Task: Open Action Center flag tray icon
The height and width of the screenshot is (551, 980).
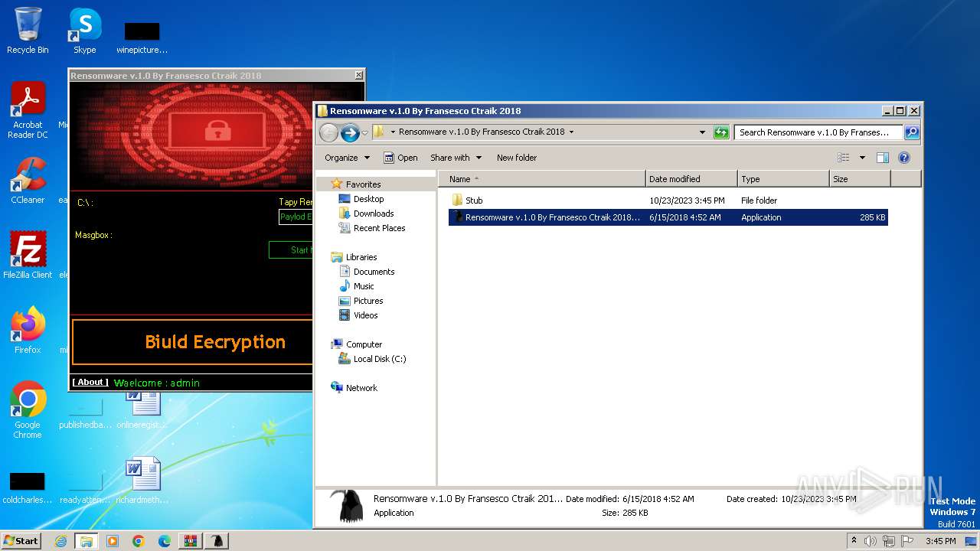Action: (x=907, y=541)
